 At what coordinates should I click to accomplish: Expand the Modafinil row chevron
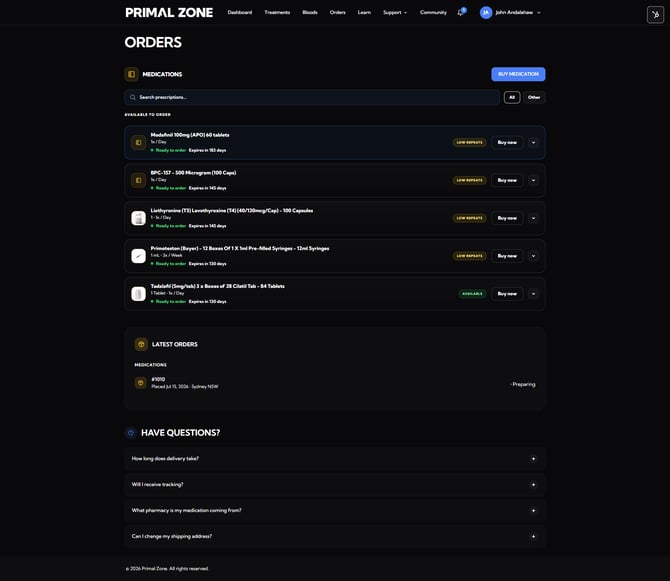click(x=533, y=143)
